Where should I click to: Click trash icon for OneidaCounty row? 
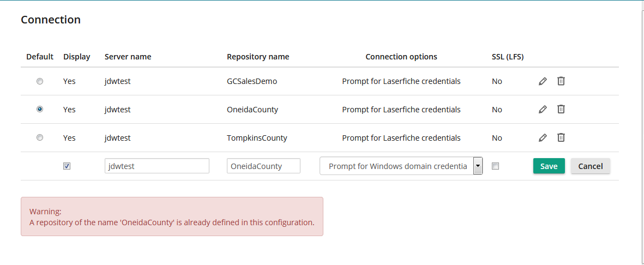click(561, 109)
